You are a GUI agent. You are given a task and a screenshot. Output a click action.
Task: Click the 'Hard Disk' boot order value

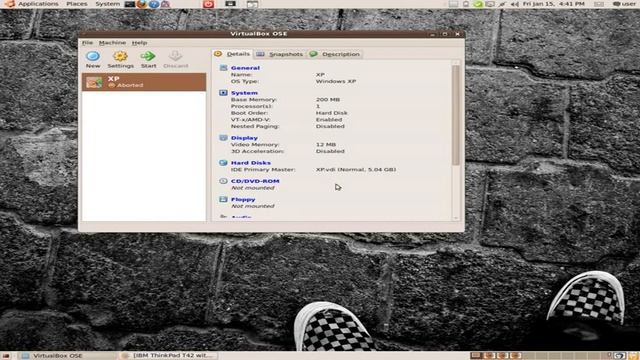point(331,113)
